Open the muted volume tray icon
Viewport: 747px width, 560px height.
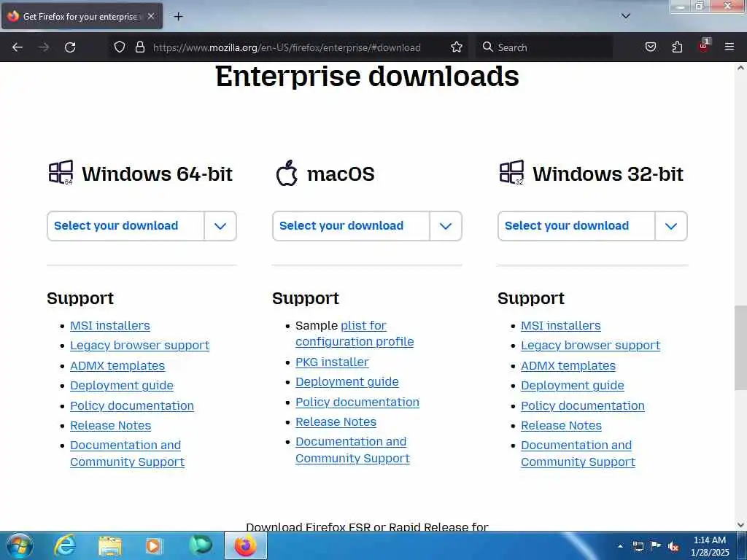[673, 546]
